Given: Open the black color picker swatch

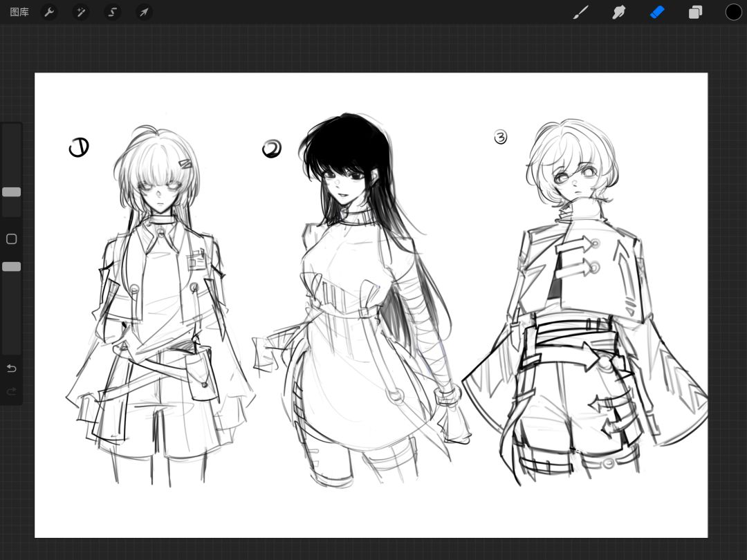Looking at the screenshot, I should coord(733,12).
